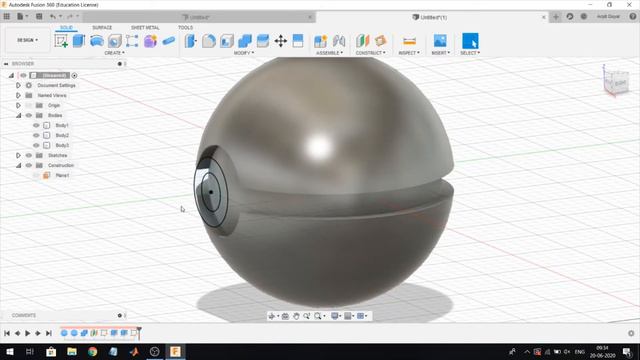Select the Extrude tool
Screen dimensions: 640x360
click(78, 41)
